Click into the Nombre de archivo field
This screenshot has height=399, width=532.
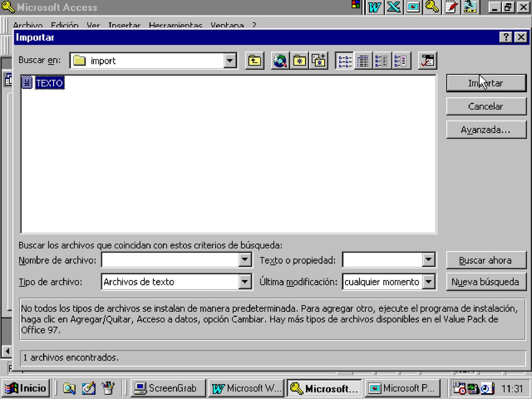point(170,260)
